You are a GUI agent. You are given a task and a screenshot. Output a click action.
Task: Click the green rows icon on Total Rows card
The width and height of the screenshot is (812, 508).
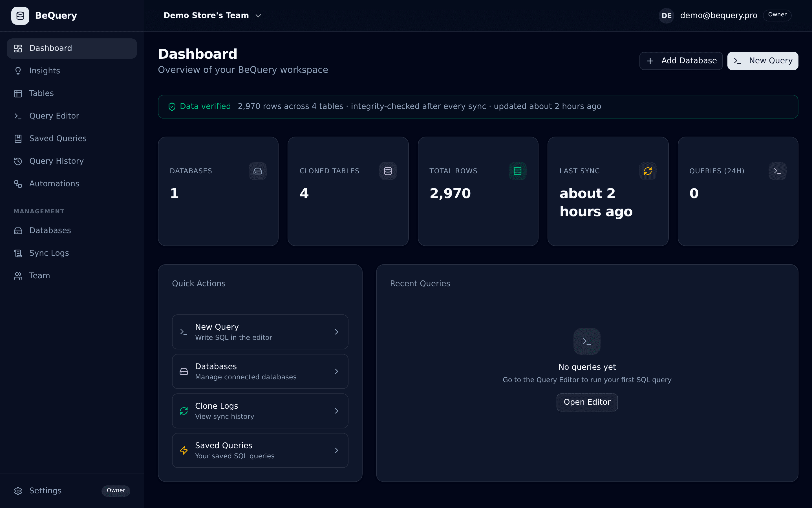518,171
